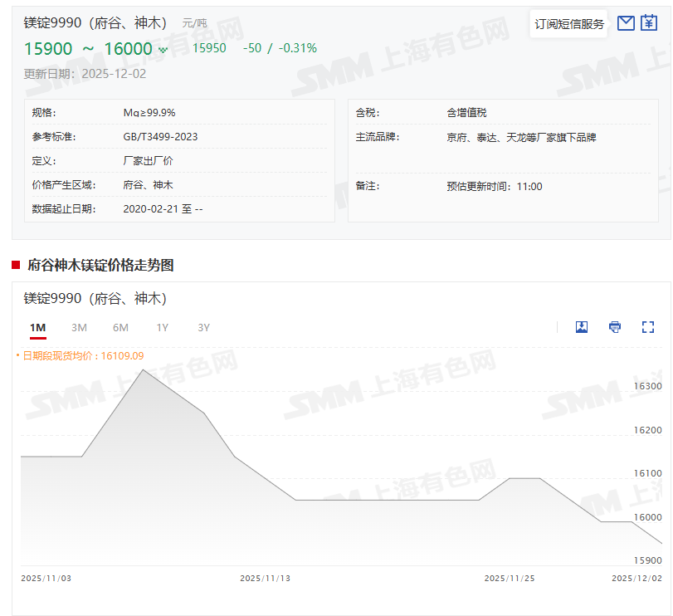Select the 1Y time range tab
673x616 pixels.
coord(163,328)
